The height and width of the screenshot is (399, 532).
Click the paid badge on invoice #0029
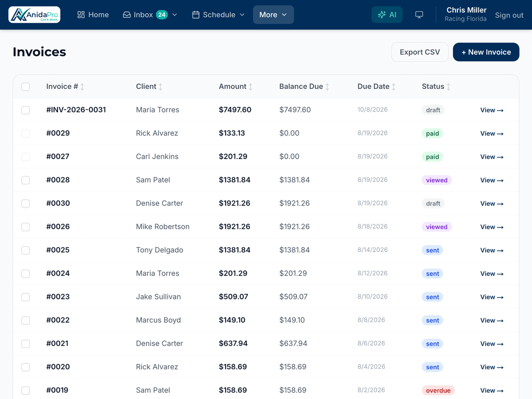tap(432, 133)
